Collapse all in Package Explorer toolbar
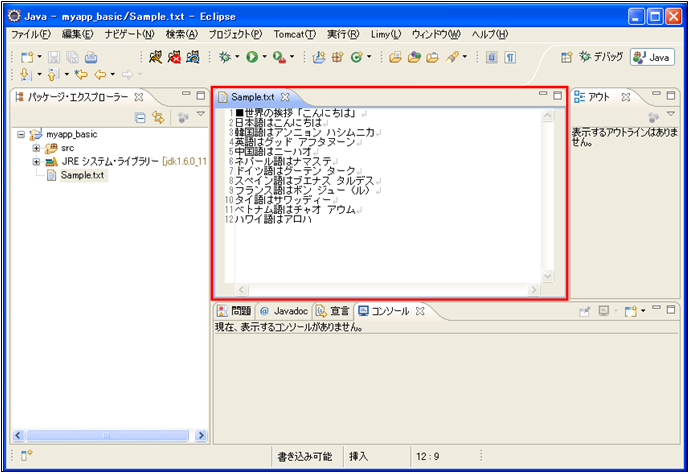Viewport: 690px width, 474px height. coord(142,118)
